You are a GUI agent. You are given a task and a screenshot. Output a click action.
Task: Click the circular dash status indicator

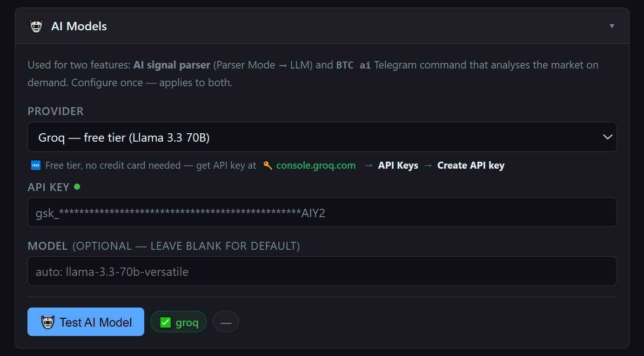point(226,321)
